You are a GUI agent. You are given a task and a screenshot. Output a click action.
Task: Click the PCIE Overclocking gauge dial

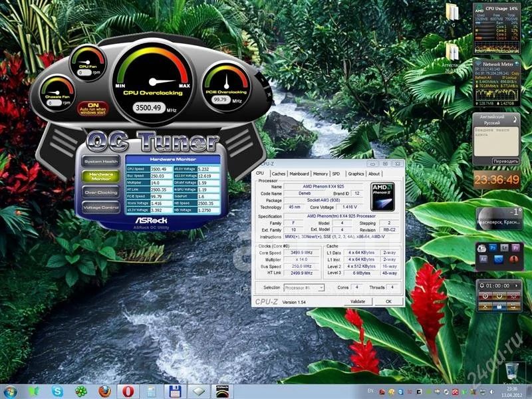coord(226,86)
